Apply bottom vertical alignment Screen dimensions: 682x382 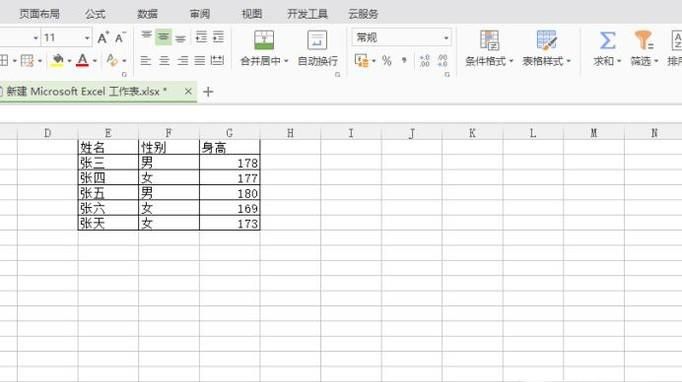(181, 38)
